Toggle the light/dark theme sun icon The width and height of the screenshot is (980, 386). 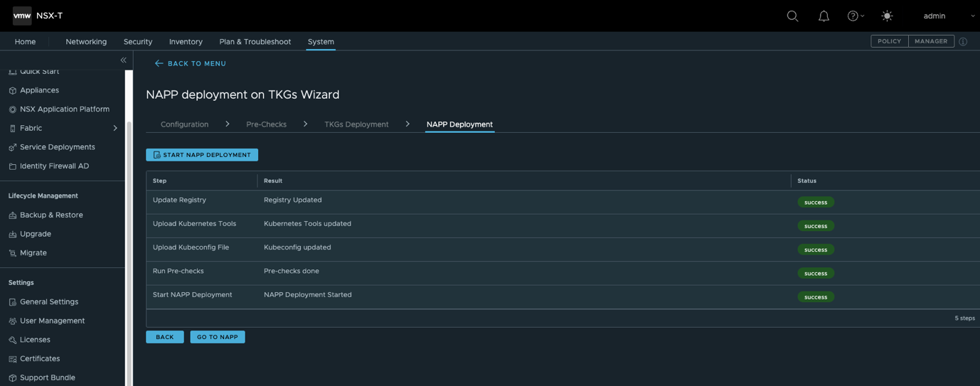click(x=887, y=16)
